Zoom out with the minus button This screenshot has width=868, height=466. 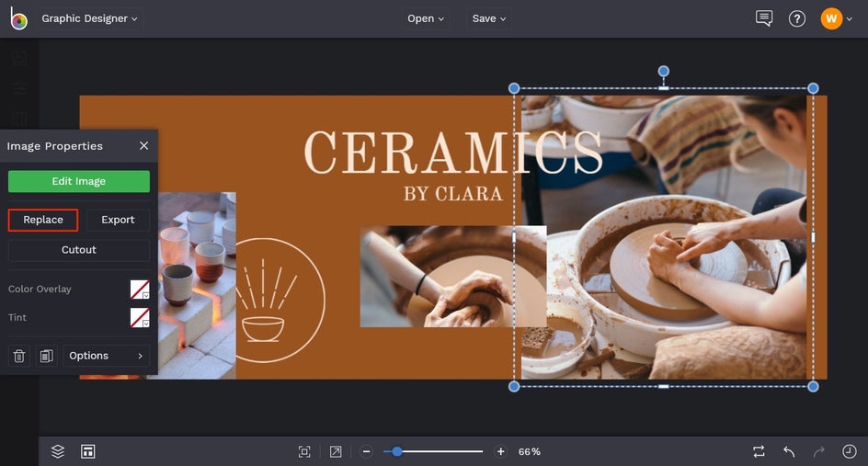click(x=367, y=451)
